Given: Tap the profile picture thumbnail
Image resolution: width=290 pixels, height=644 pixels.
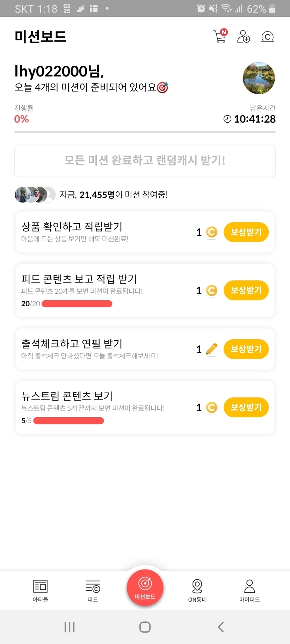Looking at the screenshot, I should (x=259, y=78).
